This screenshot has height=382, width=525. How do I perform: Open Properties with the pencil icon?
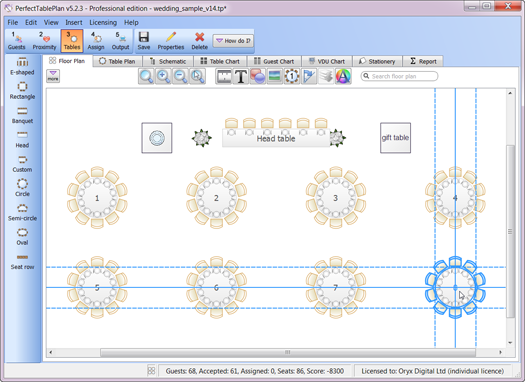[171, 41]
